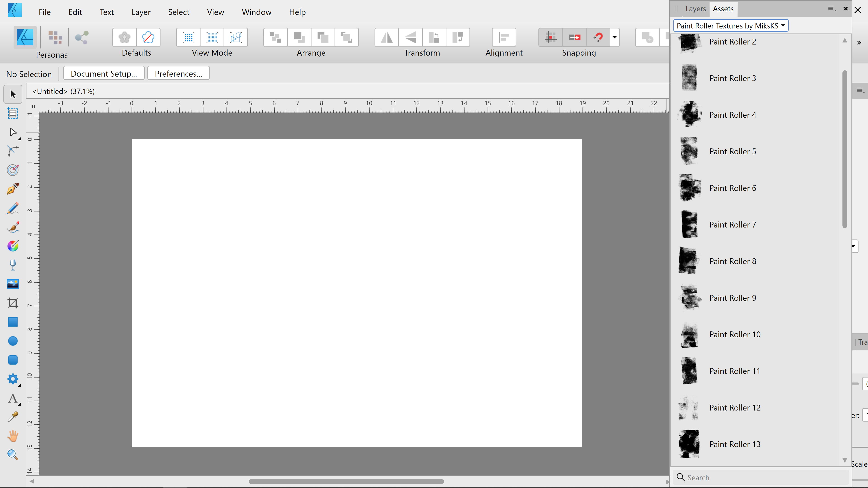Select the Zoom magnifier tool

pyautogui.click(x=13, y=455)
